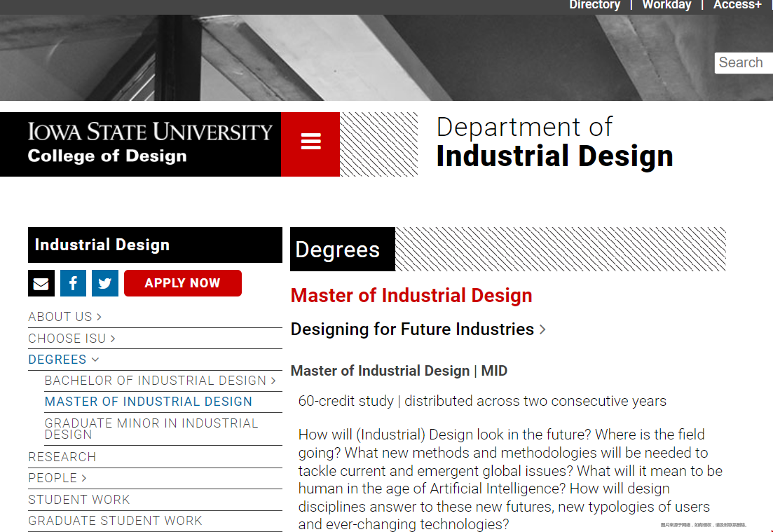This screenshot has width=773, height=532.
Task: Expand the PEOPLE menu
Action: click(57, 478)
